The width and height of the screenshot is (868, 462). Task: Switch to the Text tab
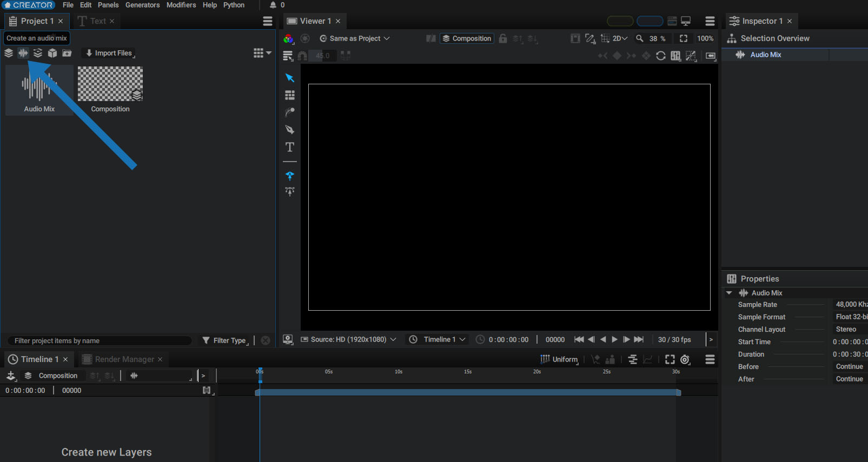[x=96, y=21]
